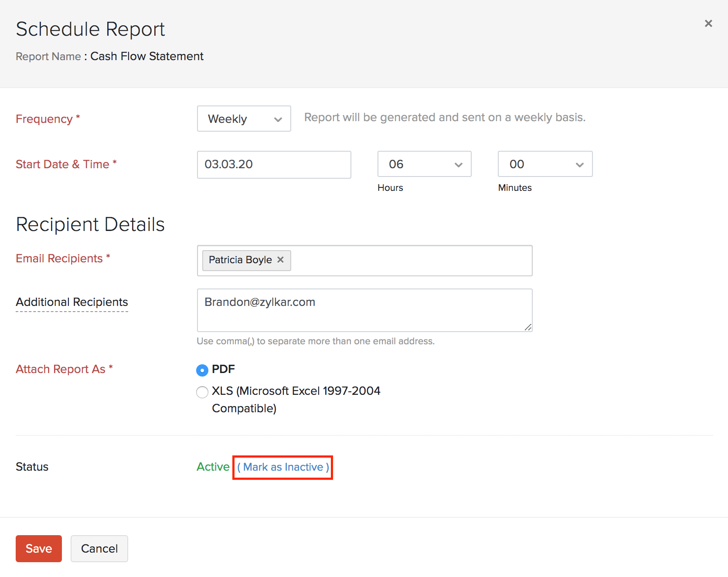Screen dimensions: 728x577
Task: Change the Hours value from 06
Action: (424, 164)
